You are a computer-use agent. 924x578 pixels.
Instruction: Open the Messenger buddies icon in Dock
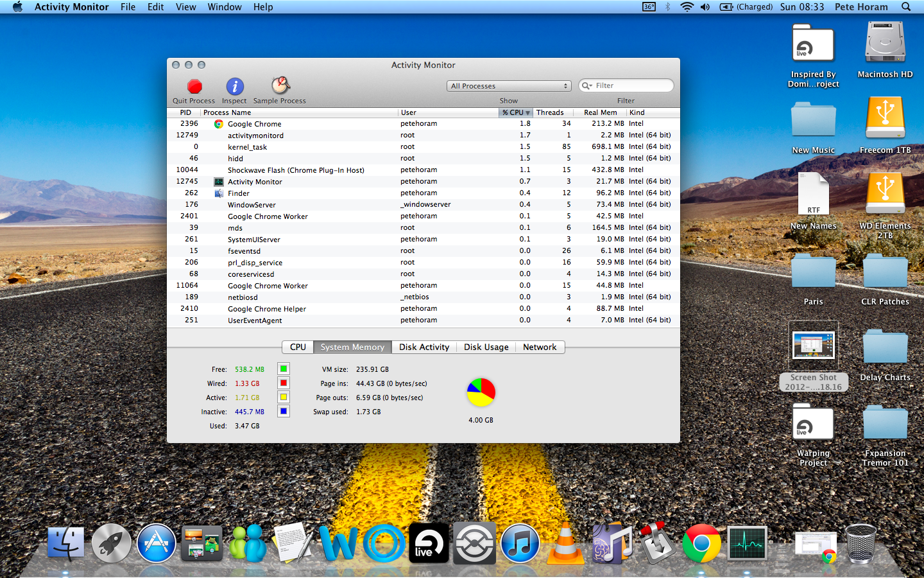pyautogui.click(x=248, y=543)
